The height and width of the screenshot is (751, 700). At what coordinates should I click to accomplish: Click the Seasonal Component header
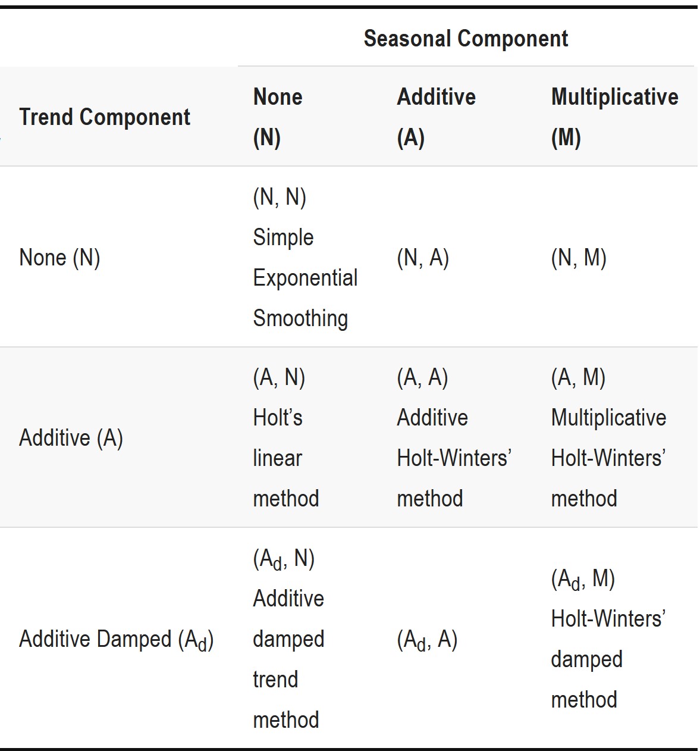[466, 39]
